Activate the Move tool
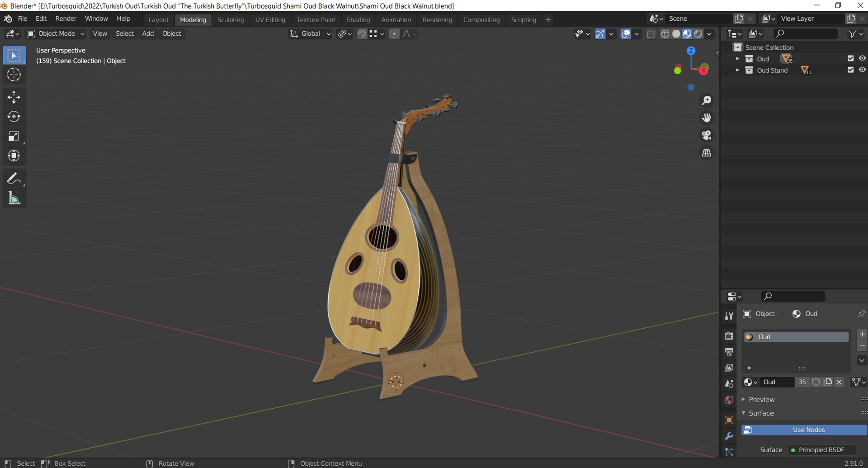This screenshot has height=468, width=868. (x=14, y=97)
